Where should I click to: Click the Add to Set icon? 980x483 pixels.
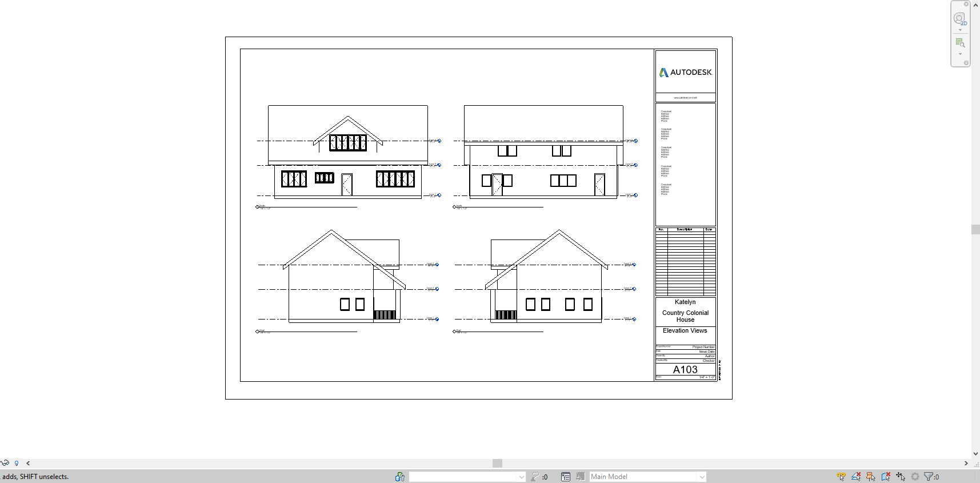[x=581, y=477]
